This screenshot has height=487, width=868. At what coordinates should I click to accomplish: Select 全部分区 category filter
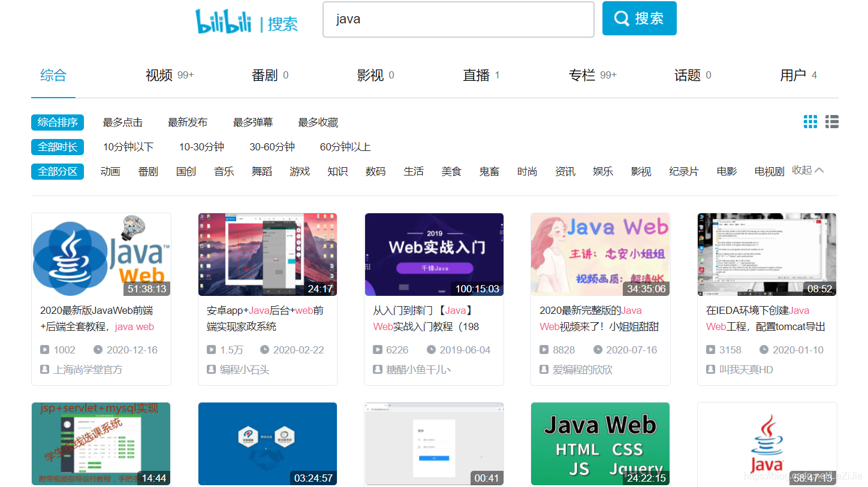point(58,171)
